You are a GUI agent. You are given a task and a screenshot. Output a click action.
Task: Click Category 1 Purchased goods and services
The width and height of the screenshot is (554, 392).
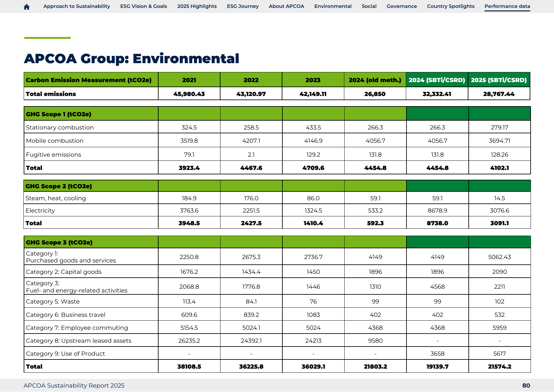point(71,257)
